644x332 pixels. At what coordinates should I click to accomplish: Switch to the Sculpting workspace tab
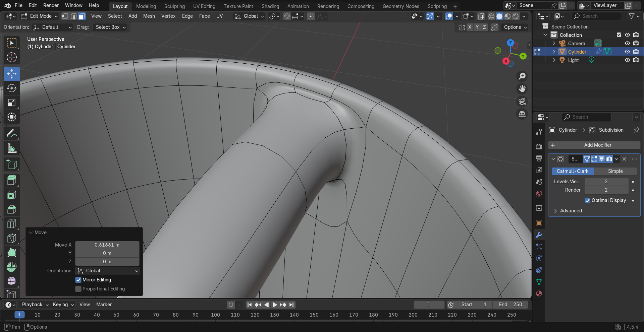pos(174,6)
